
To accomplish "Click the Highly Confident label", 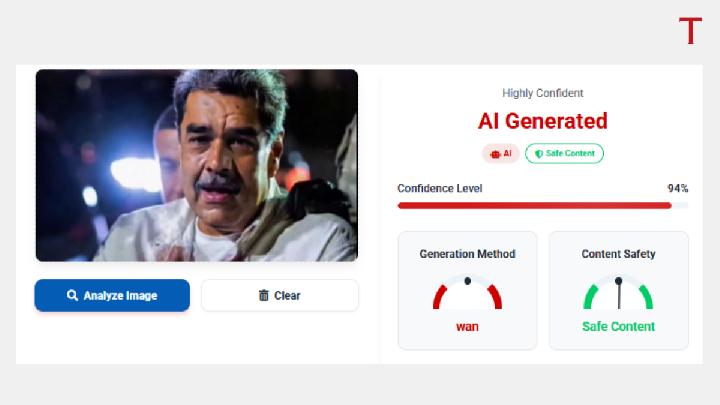I will click(543, 93).
